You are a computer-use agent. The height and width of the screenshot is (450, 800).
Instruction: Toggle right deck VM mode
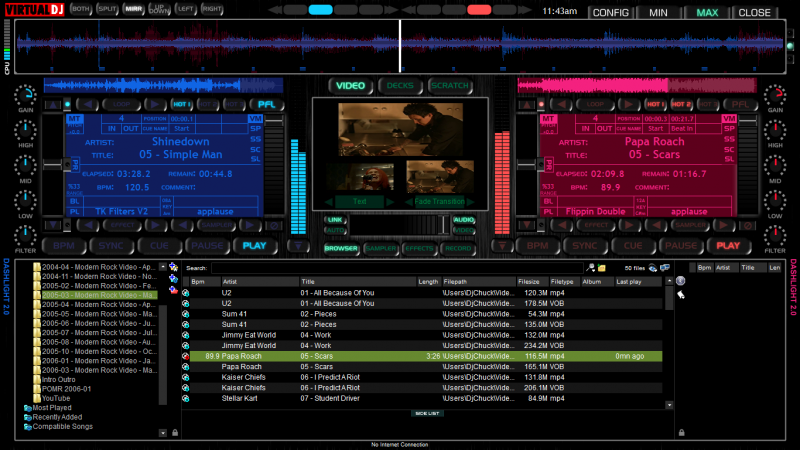point(729,118)
